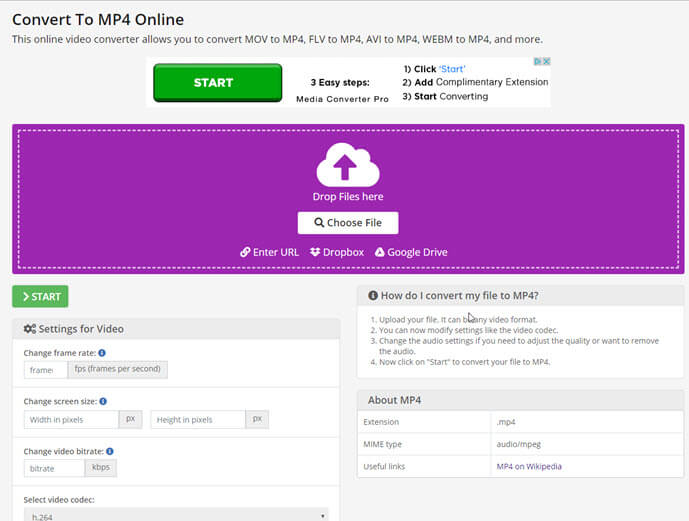Click the px label after the Height field
The image size is (689, 521).
(257, 419)
